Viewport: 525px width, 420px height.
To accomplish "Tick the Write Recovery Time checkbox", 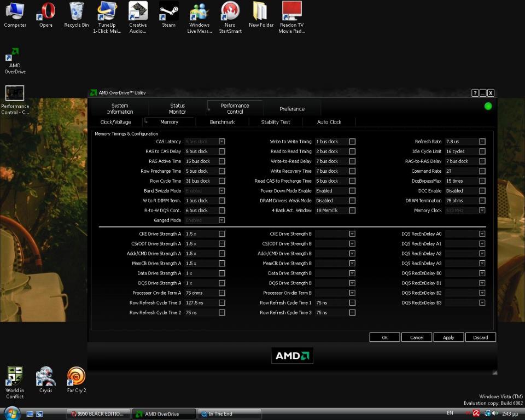I will pos(352,171).
